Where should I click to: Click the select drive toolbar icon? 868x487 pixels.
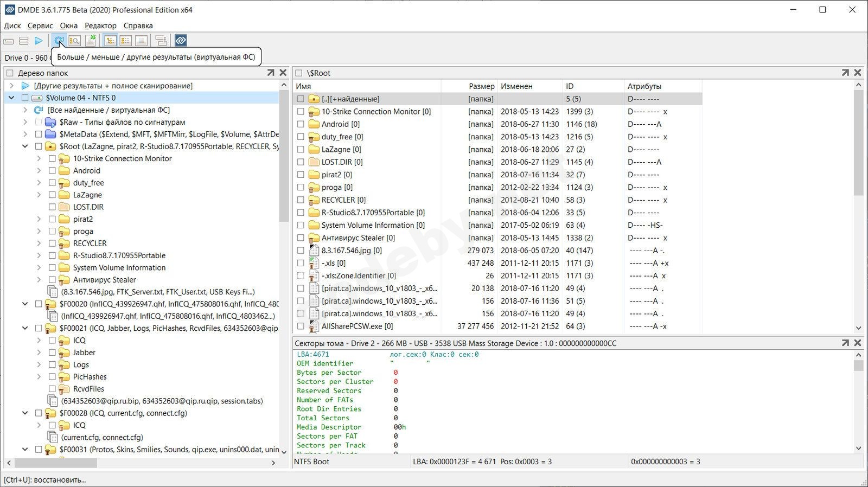pyautogui.click(x=8, y=41)
